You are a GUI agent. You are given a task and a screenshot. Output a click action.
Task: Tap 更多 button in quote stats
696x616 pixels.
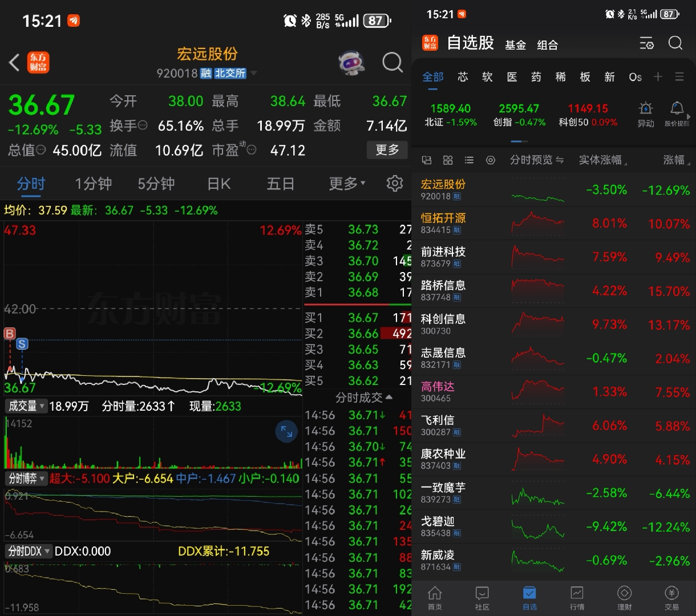point(387,149)
